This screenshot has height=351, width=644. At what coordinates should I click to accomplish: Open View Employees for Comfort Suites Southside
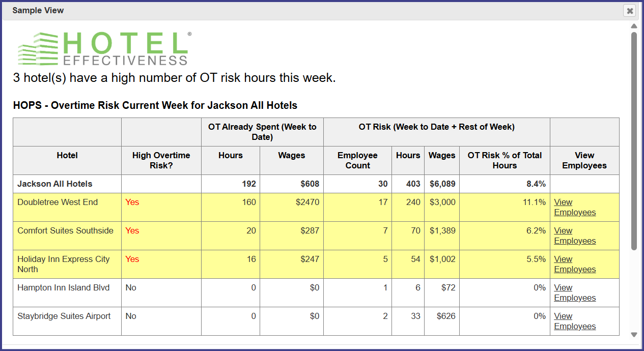575,236
